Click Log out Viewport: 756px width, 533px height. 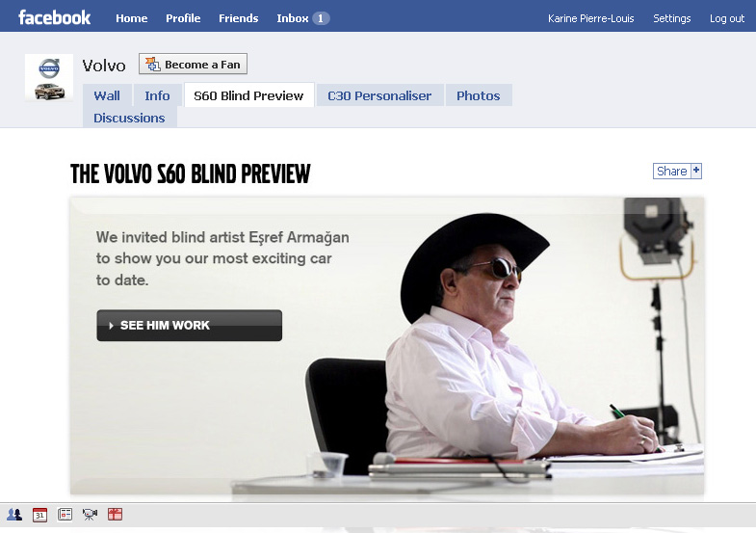(x=726, y=18)
